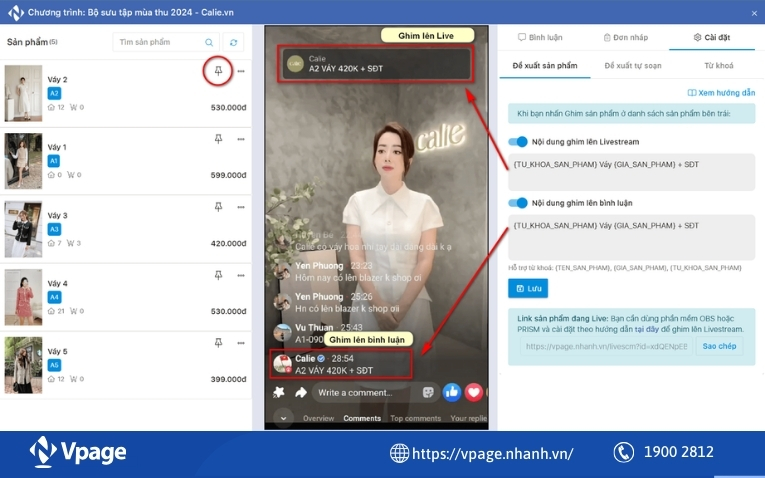Open more options for Váy 2
This screenshot has width=765, height=478.
click(x=241, y=71)
